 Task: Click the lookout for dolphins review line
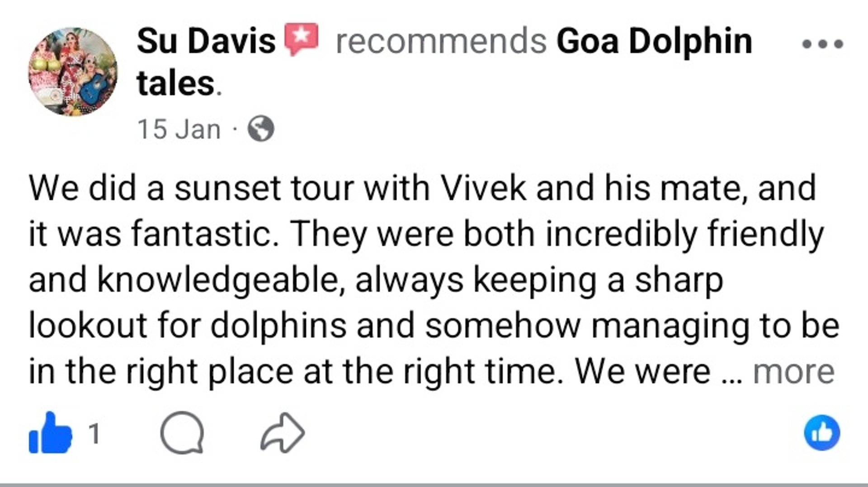434,326
